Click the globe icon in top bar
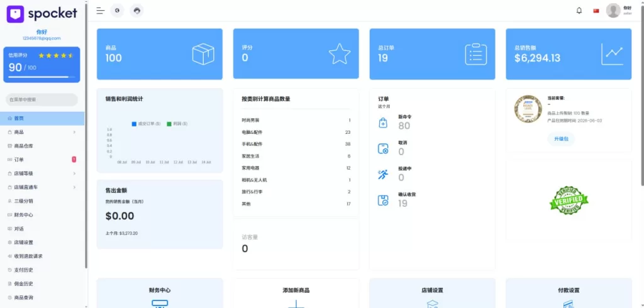This screenshot has height=308, width=644. [x=117, y=11]
